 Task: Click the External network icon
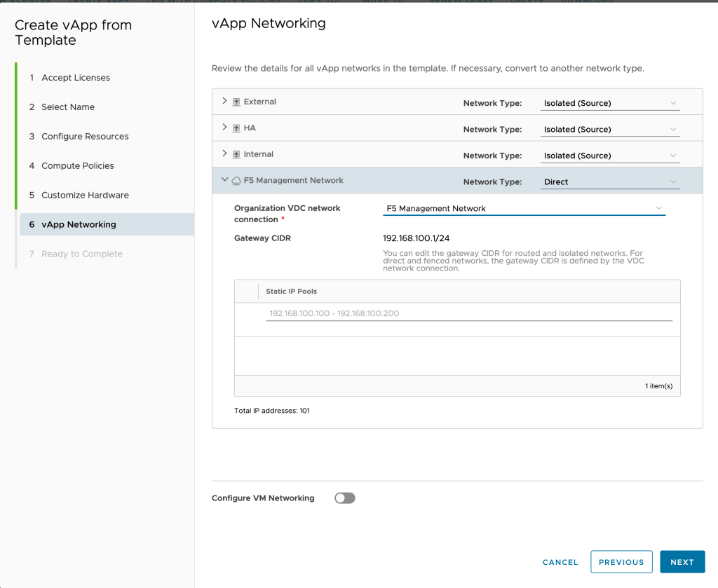[236, 102]
